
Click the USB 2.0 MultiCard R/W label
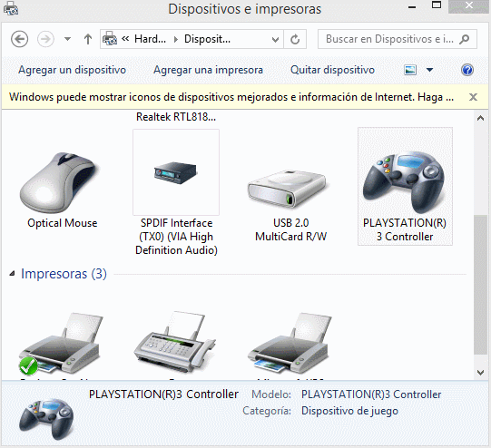(291, 229)
